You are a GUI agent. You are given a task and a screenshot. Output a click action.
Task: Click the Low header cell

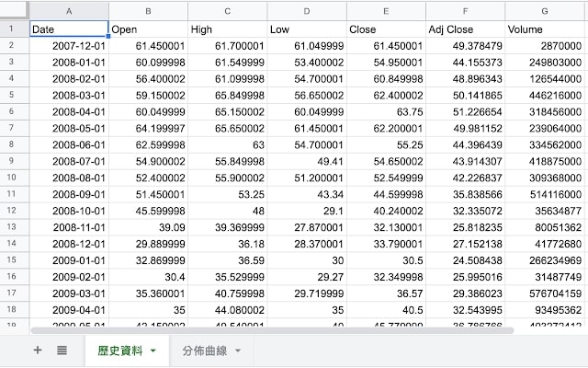pyautogui.click(x=307, y=29)
